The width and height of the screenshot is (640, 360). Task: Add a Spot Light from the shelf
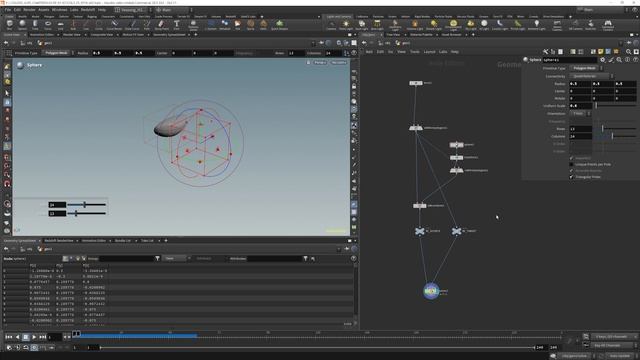(x=362, y=25)
